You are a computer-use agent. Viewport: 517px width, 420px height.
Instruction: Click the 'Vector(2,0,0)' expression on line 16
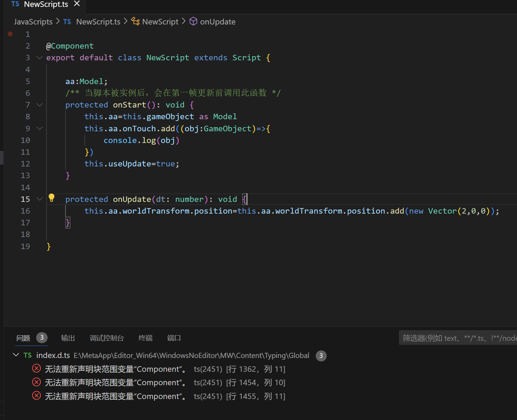(459, 211)
